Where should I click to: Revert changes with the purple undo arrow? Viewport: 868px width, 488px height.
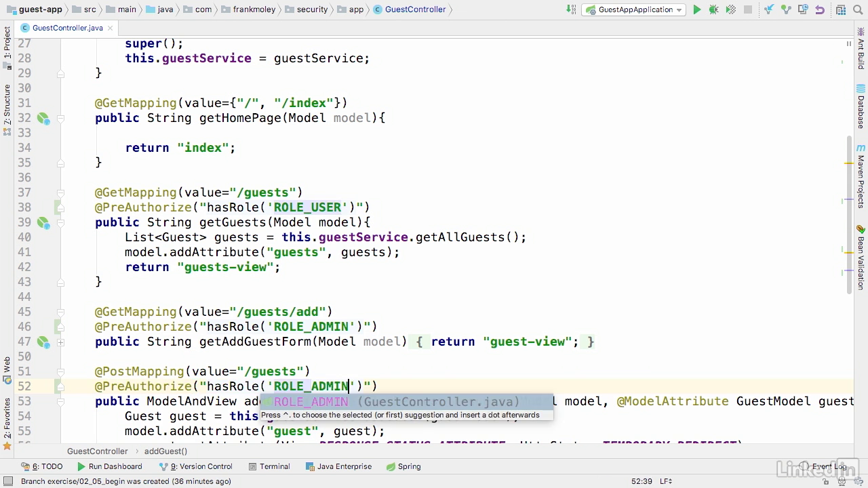tap(819, 9)
